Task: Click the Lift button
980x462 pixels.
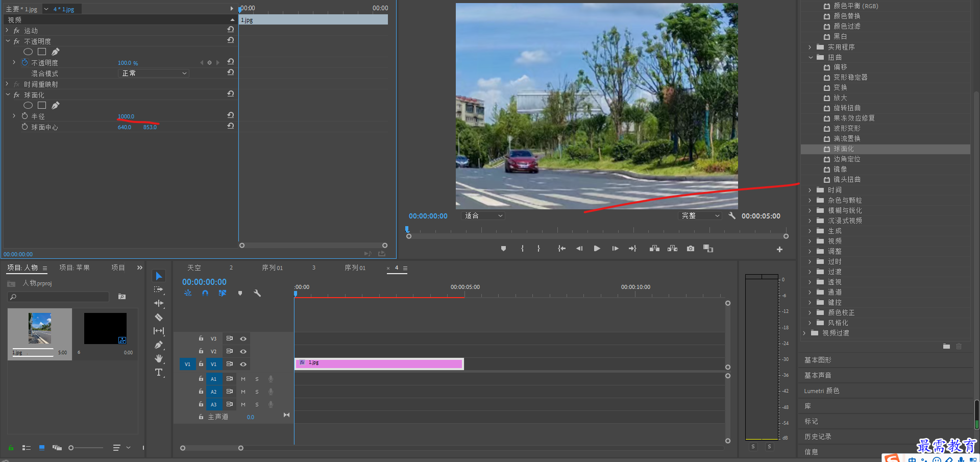Action: click(x=654, y=249)
